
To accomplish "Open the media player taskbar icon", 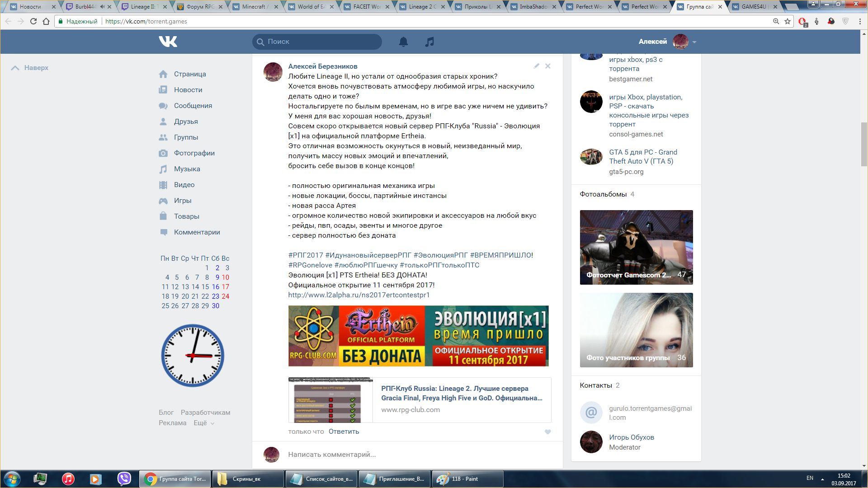I will (x=96, y=479).
